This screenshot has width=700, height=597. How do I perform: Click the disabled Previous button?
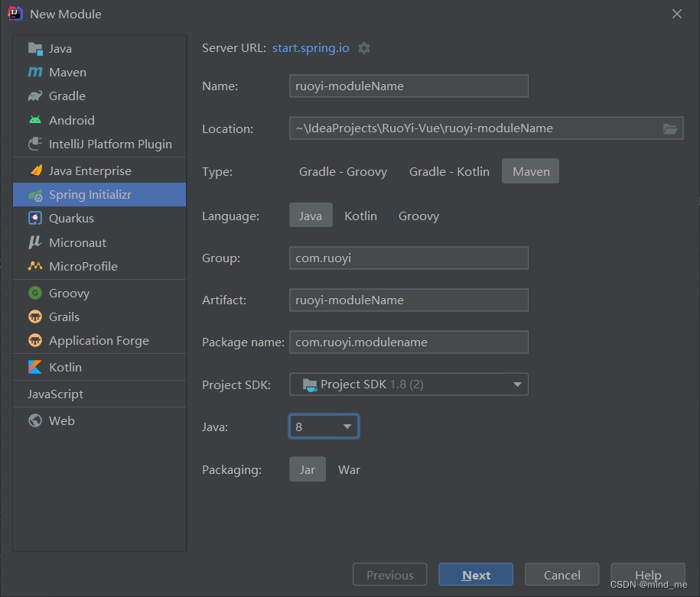389,575
